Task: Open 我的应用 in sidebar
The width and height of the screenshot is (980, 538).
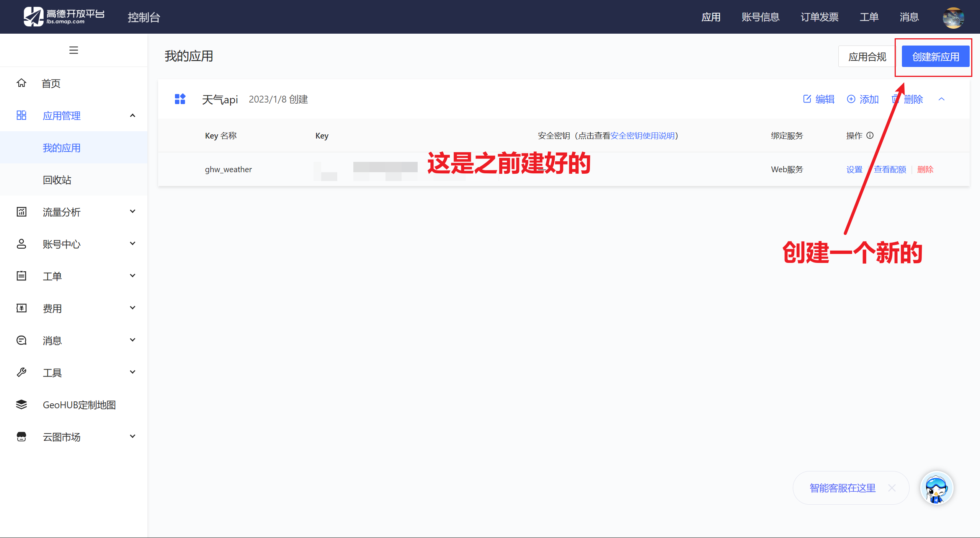Action: click(x=62, y=147)
